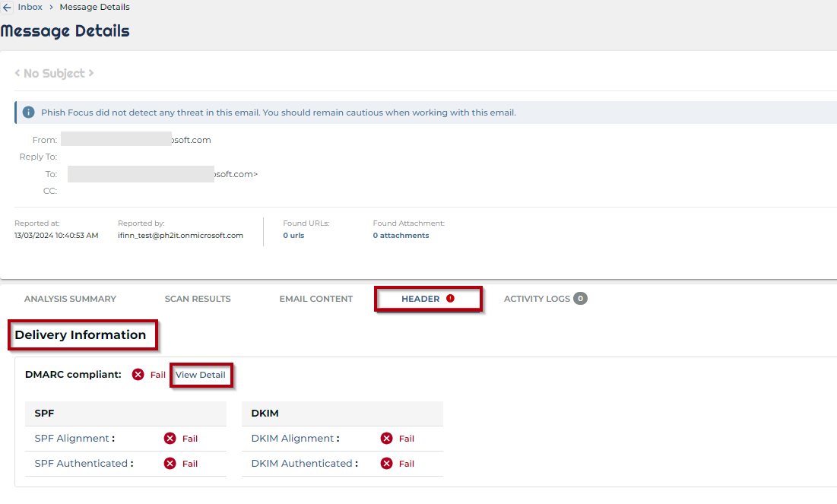Viewport: 837px width, 504px height.
Task: Click the SPF Authenticated fail icon
Action: click(170, 464)
